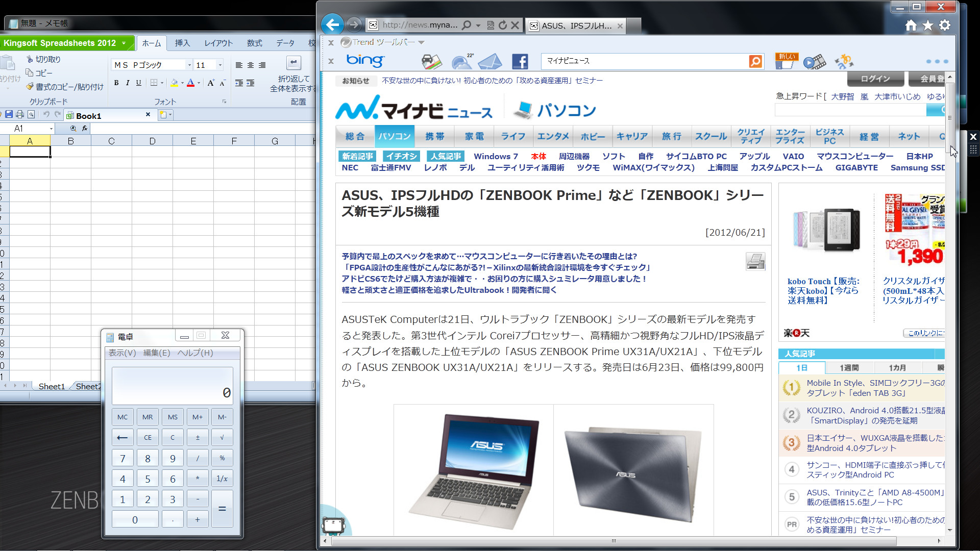This screenshot has height=551, width=980.
Task: Toggle center text alignment in Spreadsheets
Action: pyautogui.click(x=251, y=65)
